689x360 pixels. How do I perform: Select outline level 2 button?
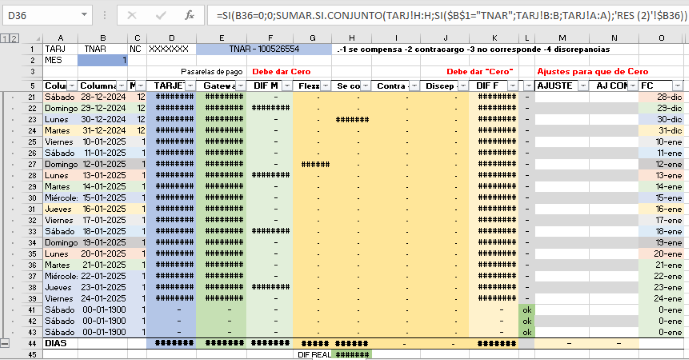pos(14,39)
